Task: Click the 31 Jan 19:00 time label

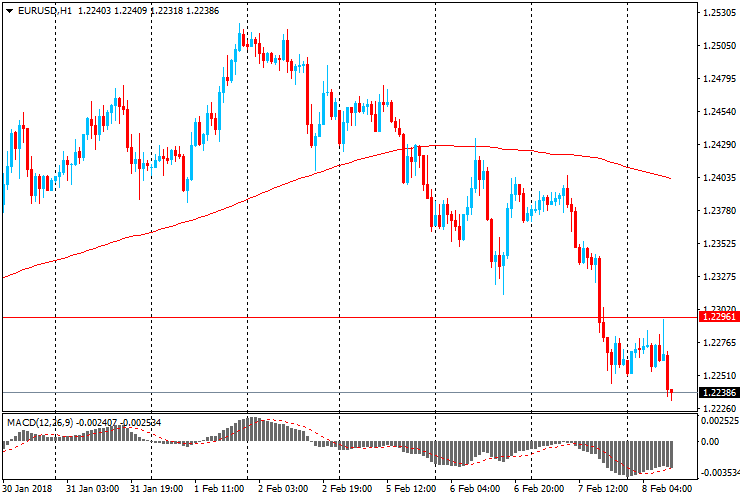Action: [156, 489]
